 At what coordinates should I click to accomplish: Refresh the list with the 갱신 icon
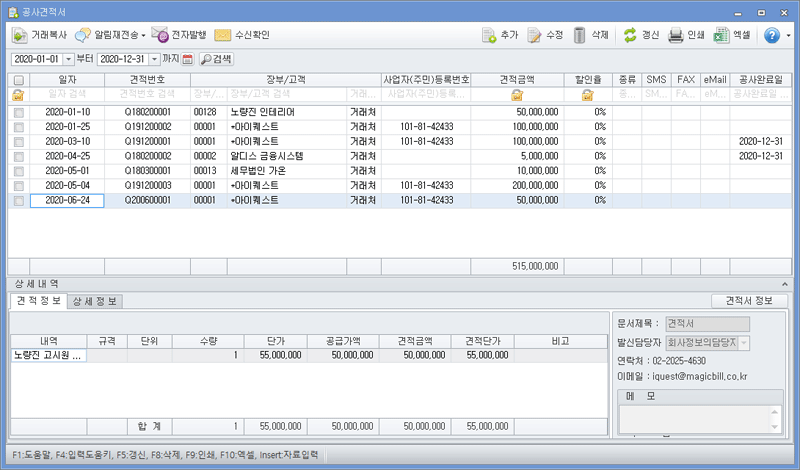pyautogui.click(x=630, y=35)
